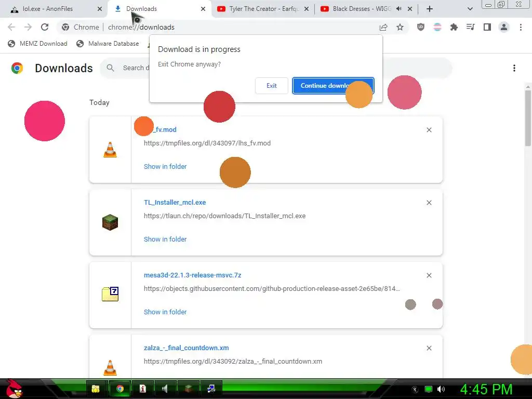The image size is (532, 399).
Task: Close the lol.exe - AnonFiles tab
Action: click(x=100, y=9)
